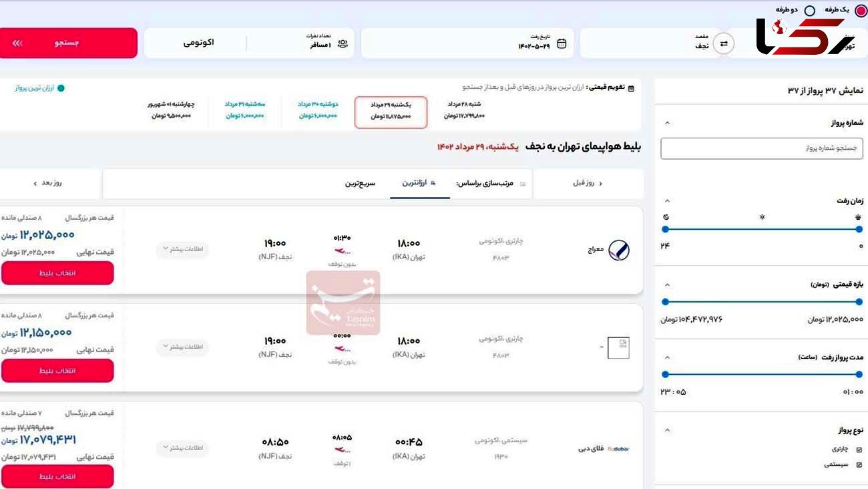
Task: Expand اطلاعات بیشتر for the ۱۲,۱۵۰,۰۰۰ flight
Action: click(182, 347)
